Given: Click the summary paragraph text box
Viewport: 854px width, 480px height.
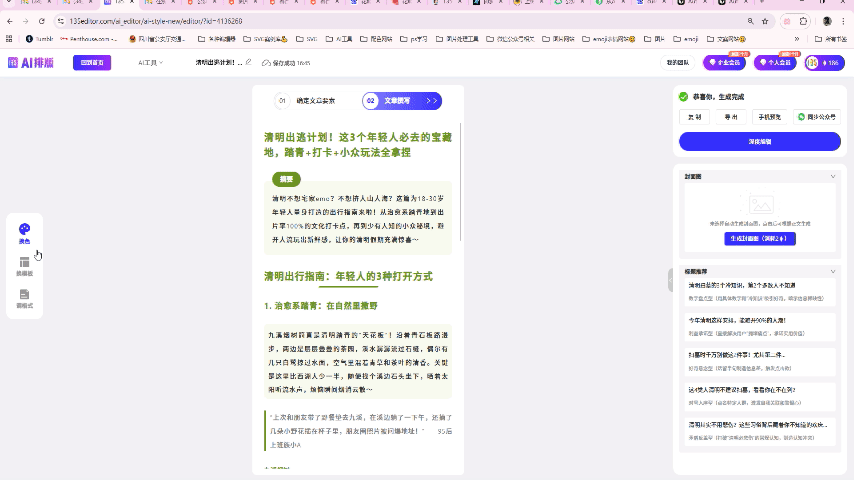Looking at the screenshot, I should [x=358, y=219].
